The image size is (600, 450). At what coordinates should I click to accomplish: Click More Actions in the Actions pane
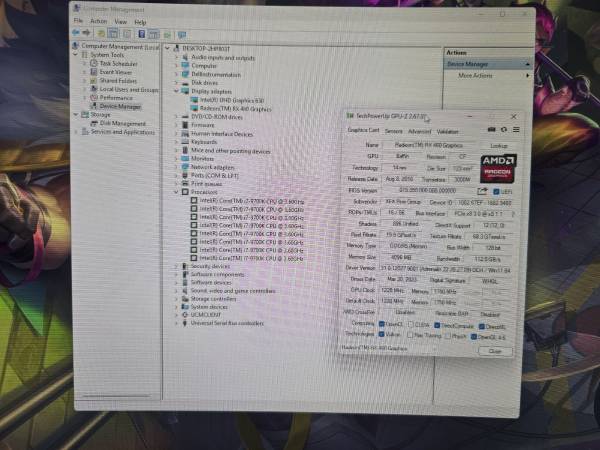476,75
